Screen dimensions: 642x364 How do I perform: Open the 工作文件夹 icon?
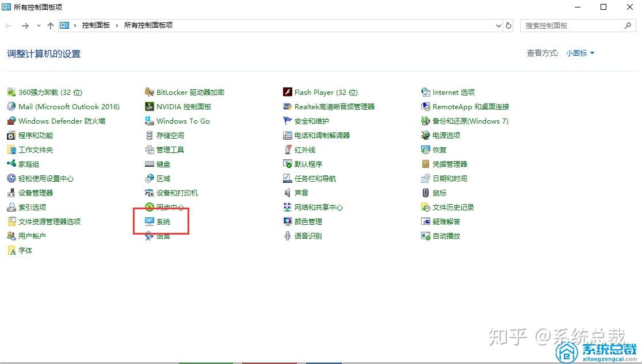click(x=12, y=150)
